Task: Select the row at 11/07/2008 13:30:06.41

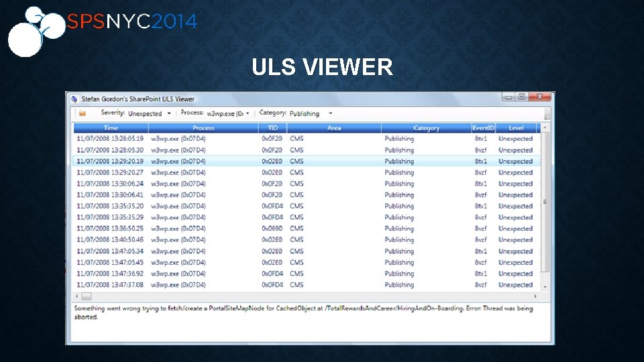Action: click(307, 195)
